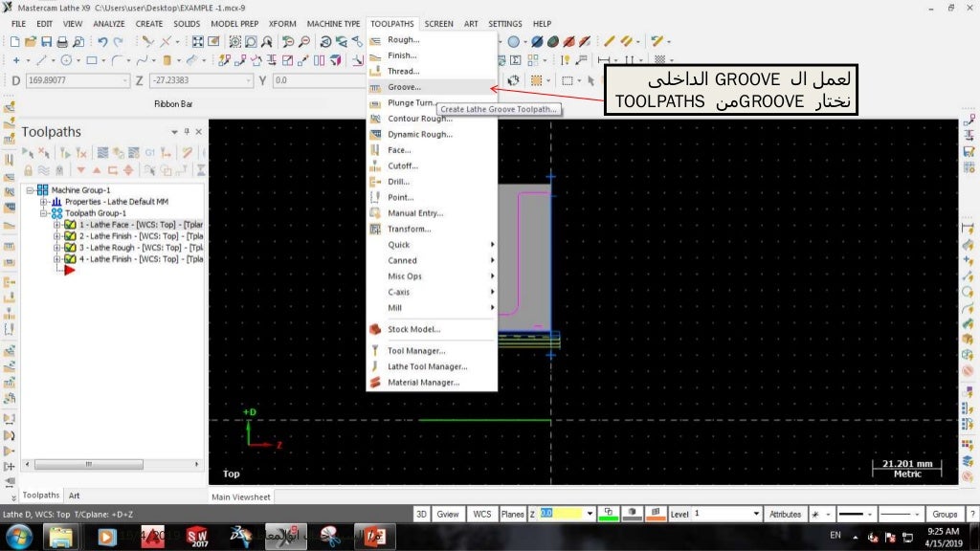Collapse the Machine Group-1 node

pos(30,190)
